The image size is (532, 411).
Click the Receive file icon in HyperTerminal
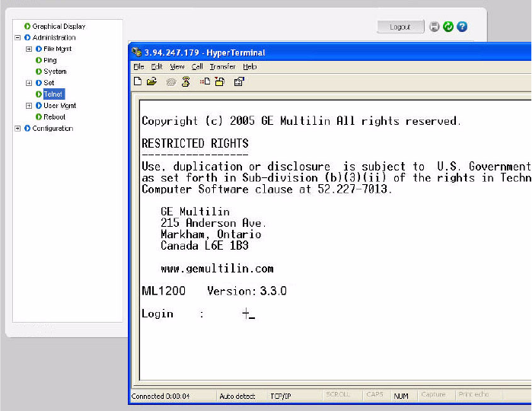[220, 81]
